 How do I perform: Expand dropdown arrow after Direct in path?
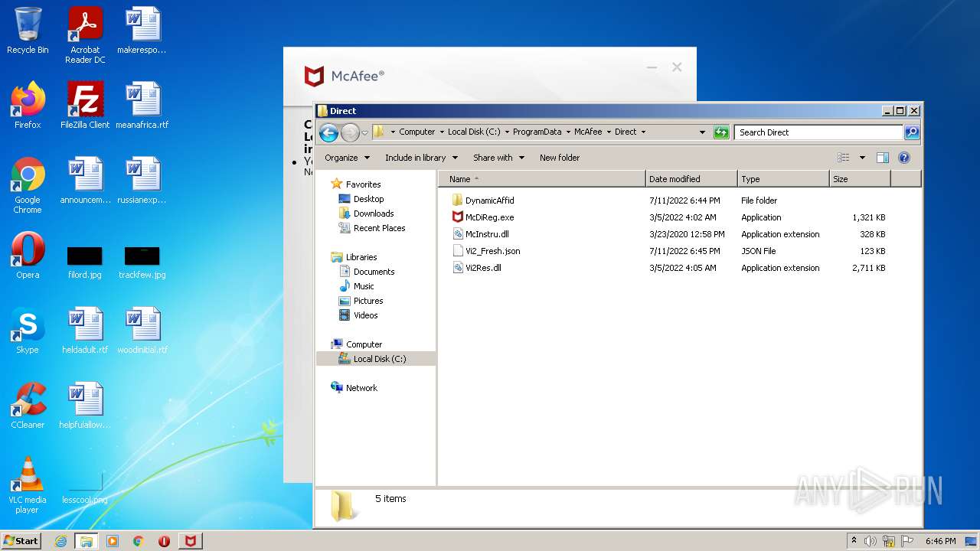[x=643, y=132]
